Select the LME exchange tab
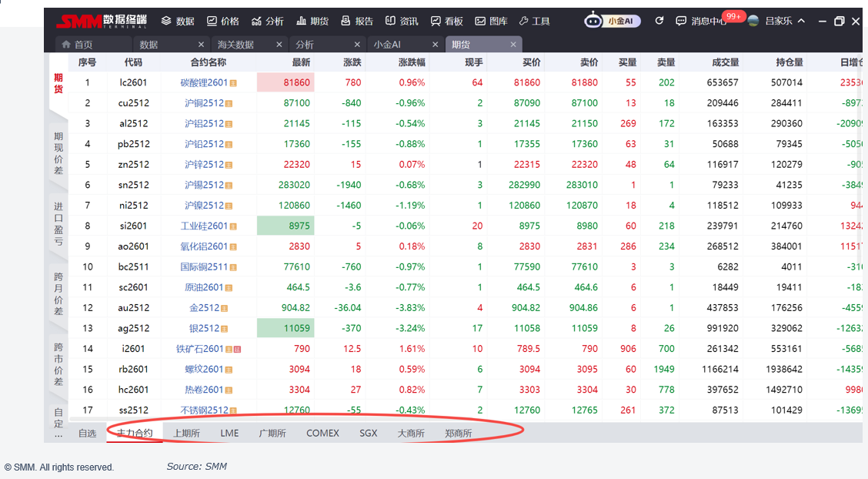Viewport: 868px width, 479px height. [229, 433]
